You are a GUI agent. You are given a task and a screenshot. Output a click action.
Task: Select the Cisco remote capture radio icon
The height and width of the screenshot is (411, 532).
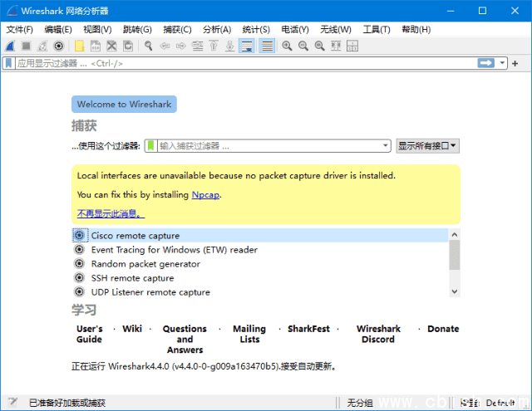tap(79, 236)
